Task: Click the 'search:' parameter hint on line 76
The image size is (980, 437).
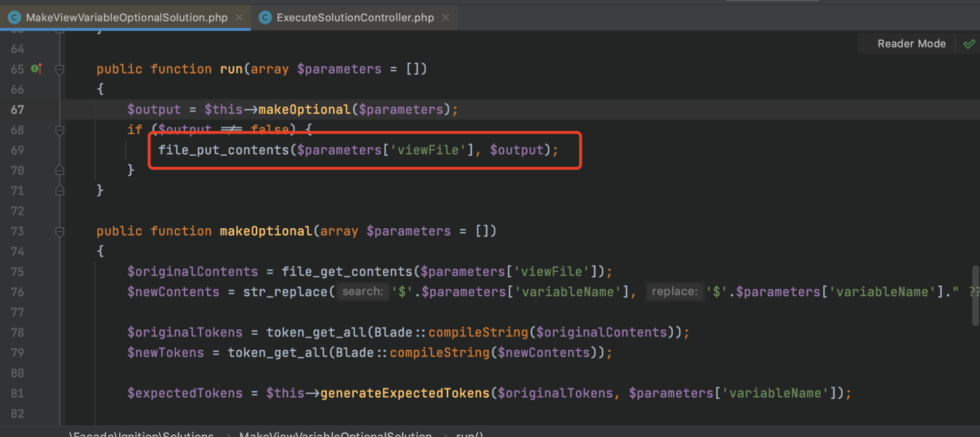Action: pos(362,292)
